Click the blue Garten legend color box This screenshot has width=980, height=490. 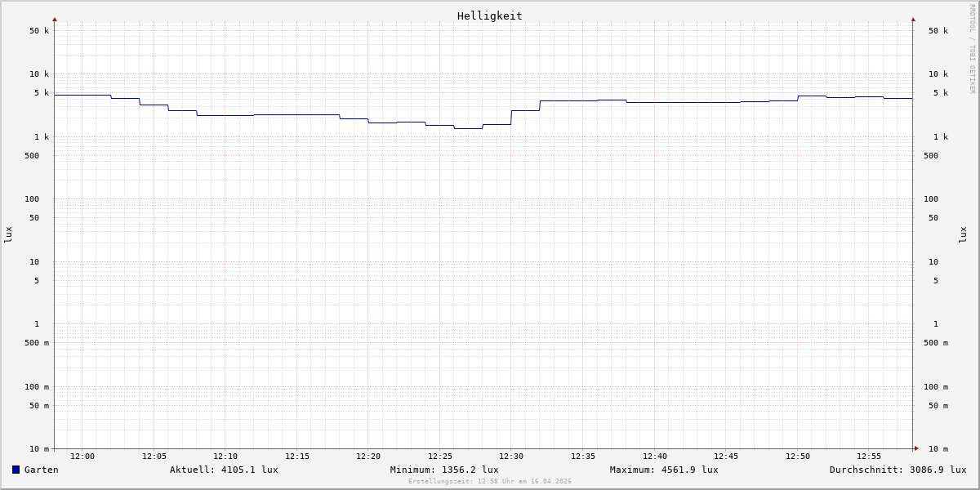(x=16, y=470)
